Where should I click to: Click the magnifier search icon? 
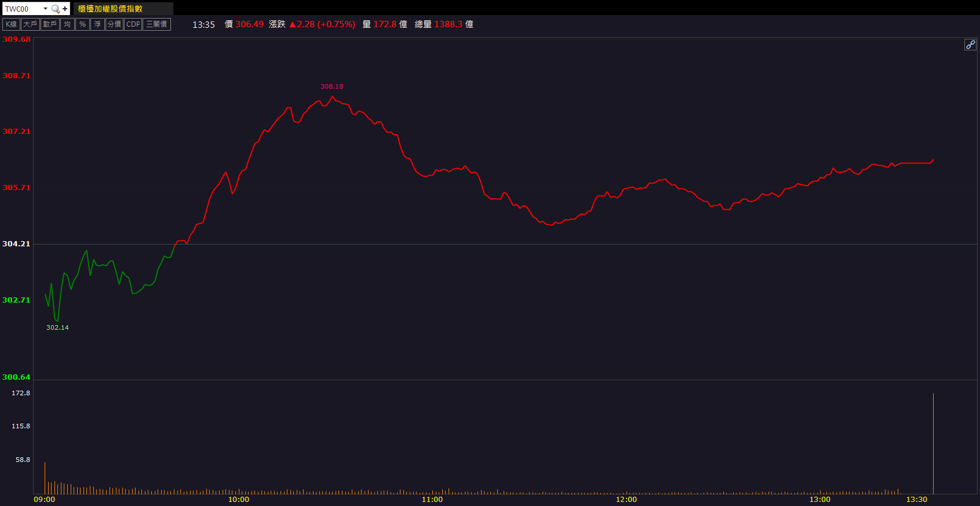click(x=56, y=9)
